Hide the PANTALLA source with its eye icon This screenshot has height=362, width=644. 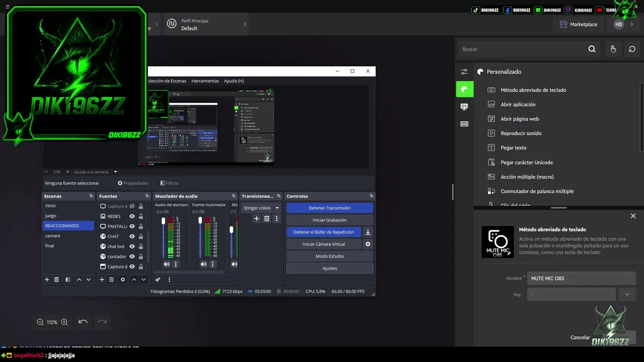[x=132, y=226]
